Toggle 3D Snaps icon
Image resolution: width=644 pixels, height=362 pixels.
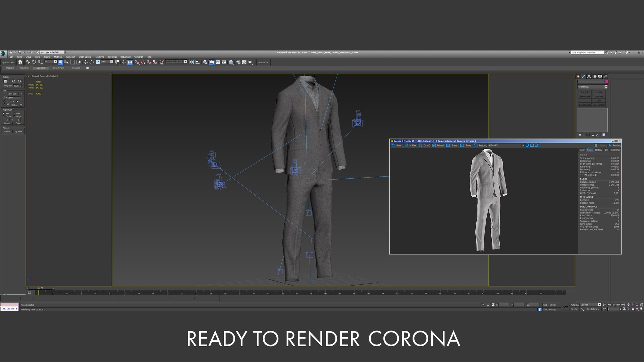pyautogui.click(x=137, y=62)
